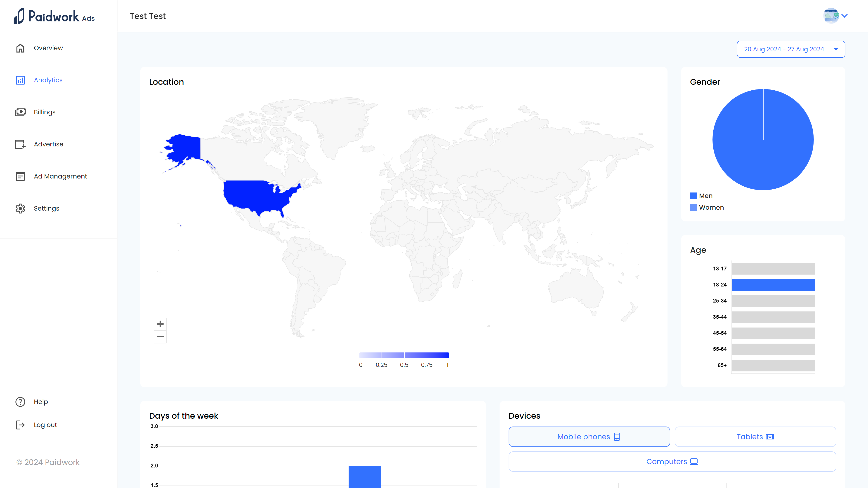
Task: Open Ad Management
Action: click(x=60, y=176)
